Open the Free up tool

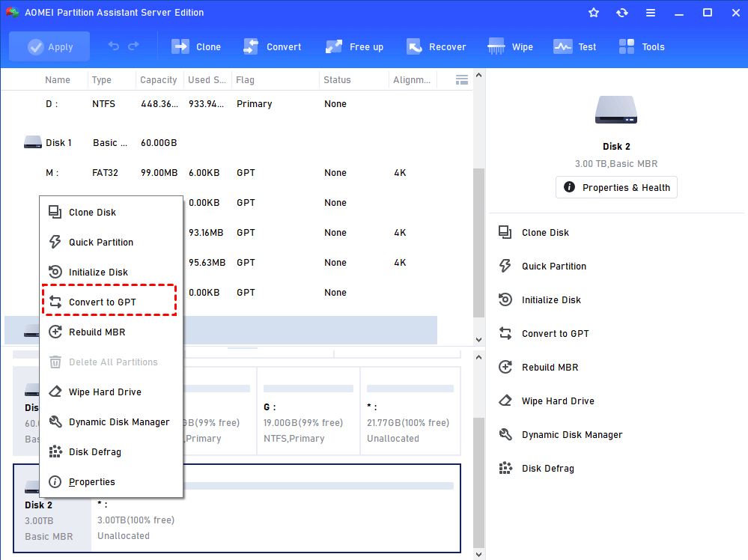354,46
